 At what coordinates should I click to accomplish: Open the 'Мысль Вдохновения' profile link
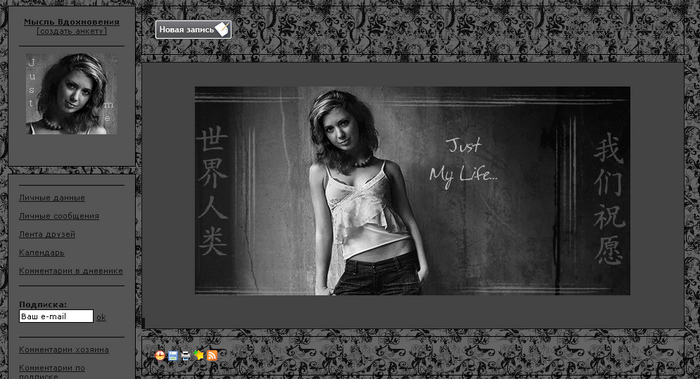click(71, 22)
